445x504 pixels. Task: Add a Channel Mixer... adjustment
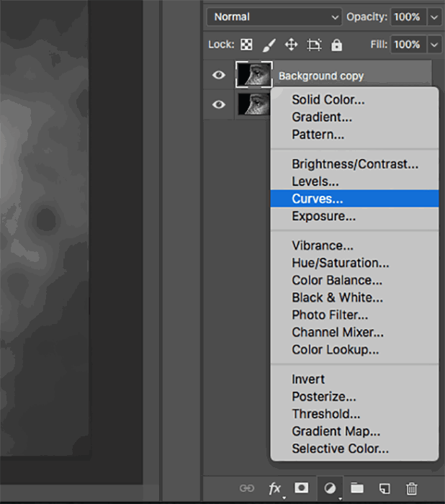355,333
